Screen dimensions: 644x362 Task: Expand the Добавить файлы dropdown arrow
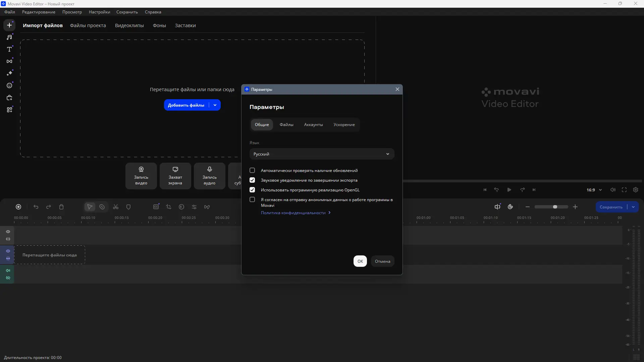[215, 105]
